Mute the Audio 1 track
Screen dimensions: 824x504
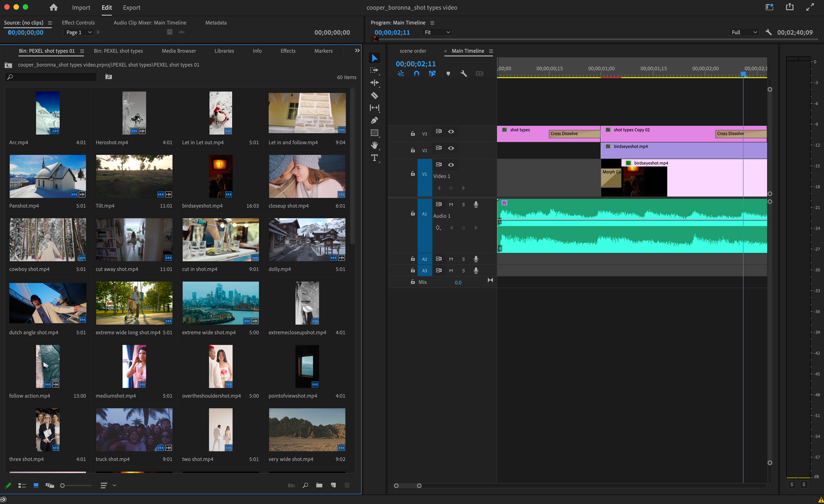tap(451, 204)
